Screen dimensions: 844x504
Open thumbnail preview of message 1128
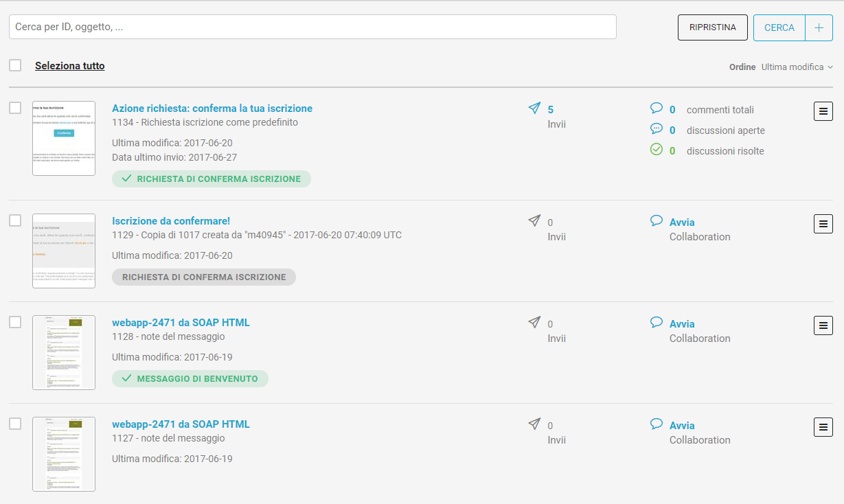pos(64,352)
